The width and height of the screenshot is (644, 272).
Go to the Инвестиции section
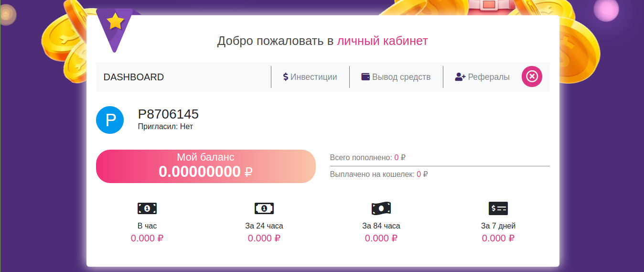click(x=313, y=77)
